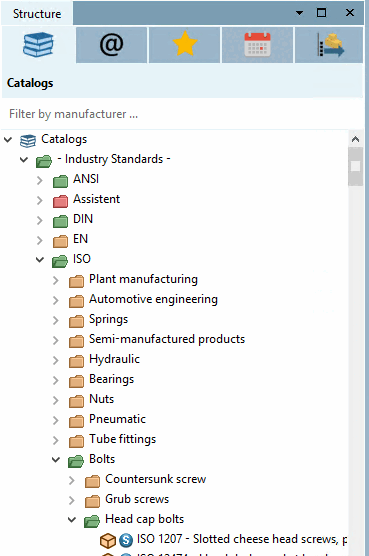
Task: Expand the Automotive engineering folder
Action: (56, 300)
